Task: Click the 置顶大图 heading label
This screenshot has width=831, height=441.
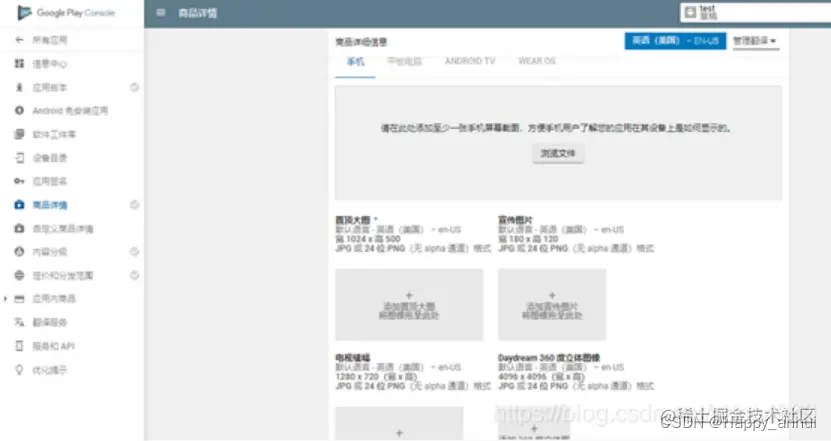Action: (352, 220)
